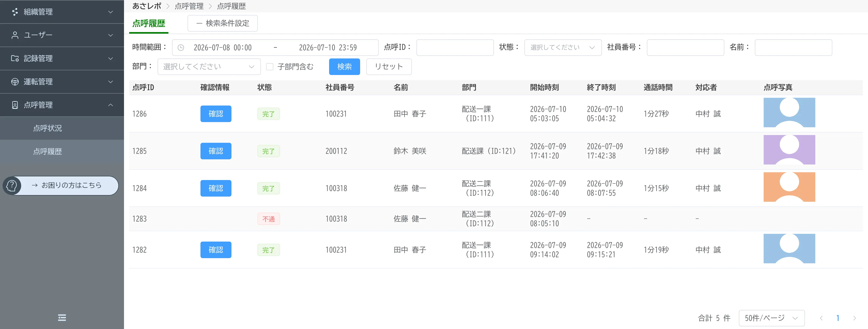
Task: Expand the ユーザー menu chevron
Action: pyautogui.click(x=111, y=35)
